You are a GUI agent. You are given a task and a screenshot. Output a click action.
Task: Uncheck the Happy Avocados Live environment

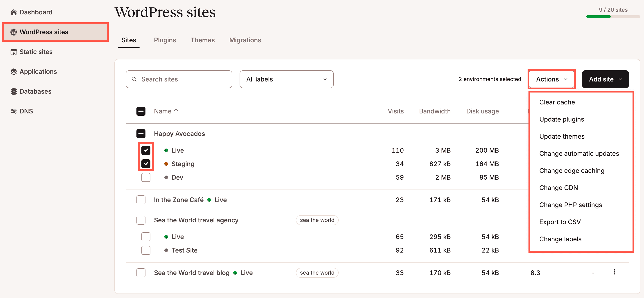point(146,150)
